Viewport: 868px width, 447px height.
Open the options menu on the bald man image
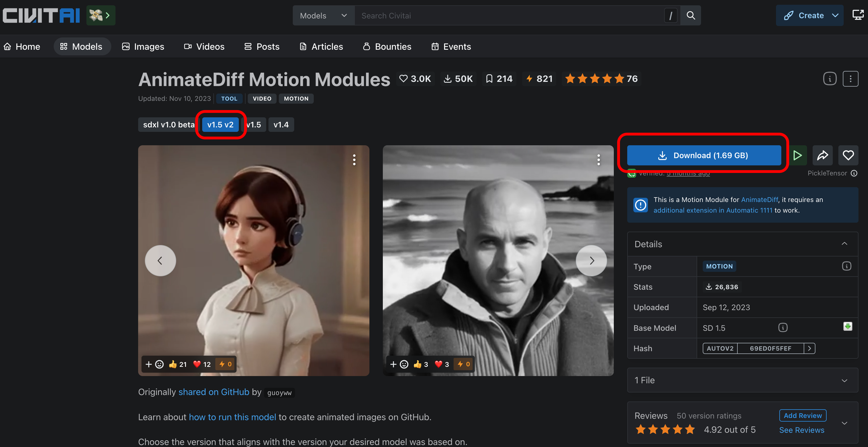pos(598,160)
